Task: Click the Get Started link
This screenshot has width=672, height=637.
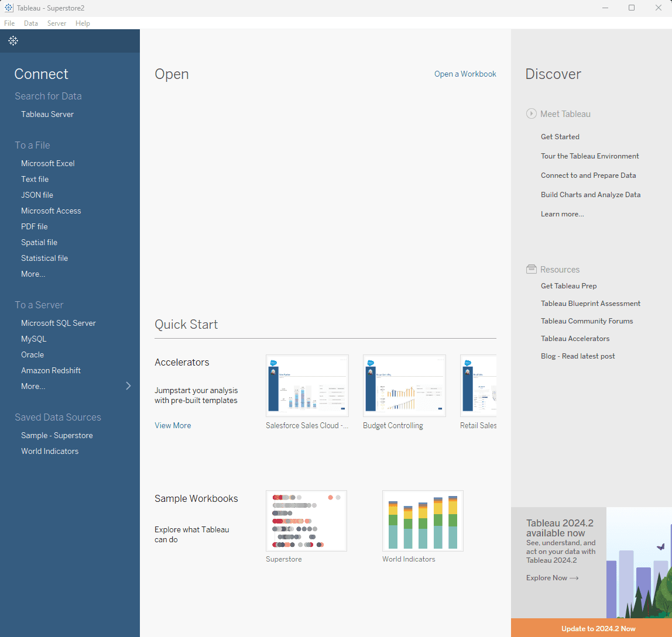Action: pos(560,137)
